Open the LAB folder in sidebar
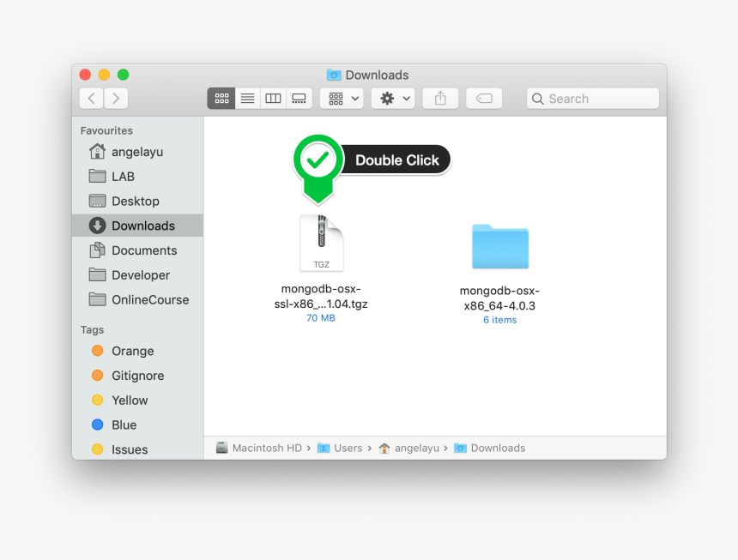The image size is (738, 560). point(137,177)
